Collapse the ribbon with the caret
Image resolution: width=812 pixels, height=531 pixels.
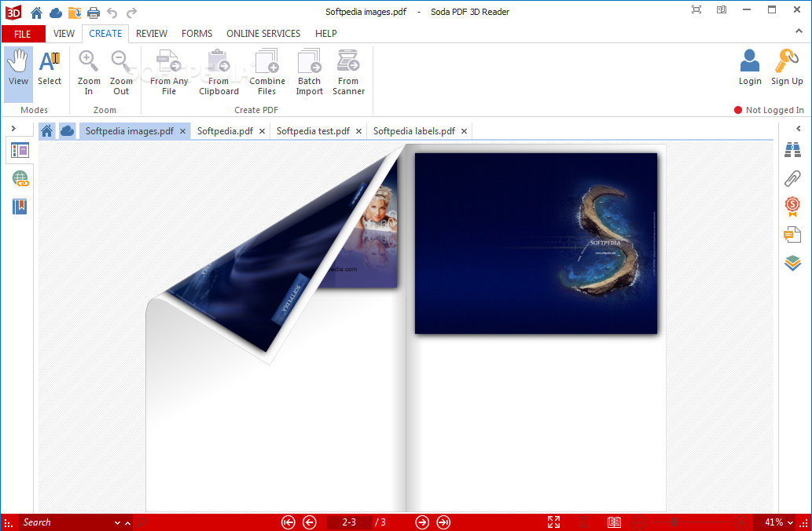tap(799, 31)
